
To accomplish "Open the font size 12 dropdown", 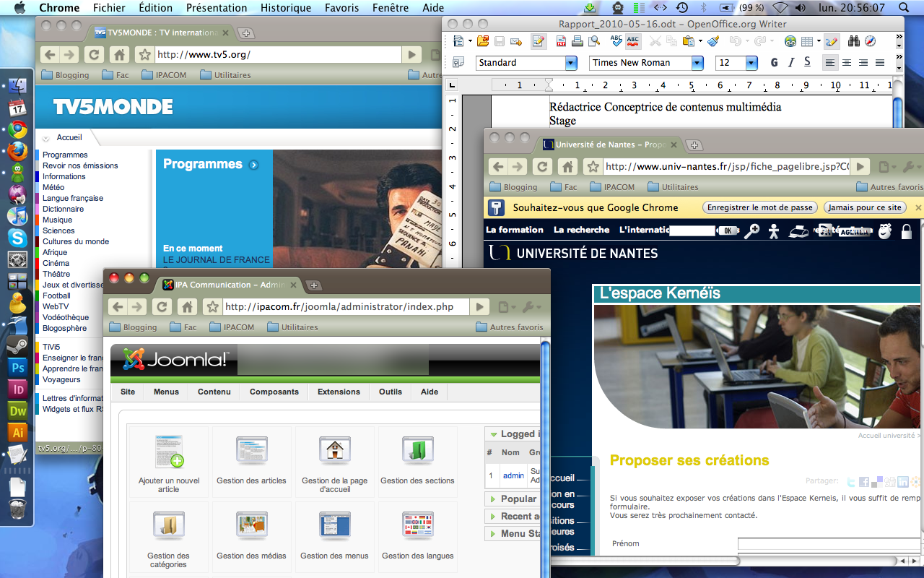I will (x=751, y=63).
